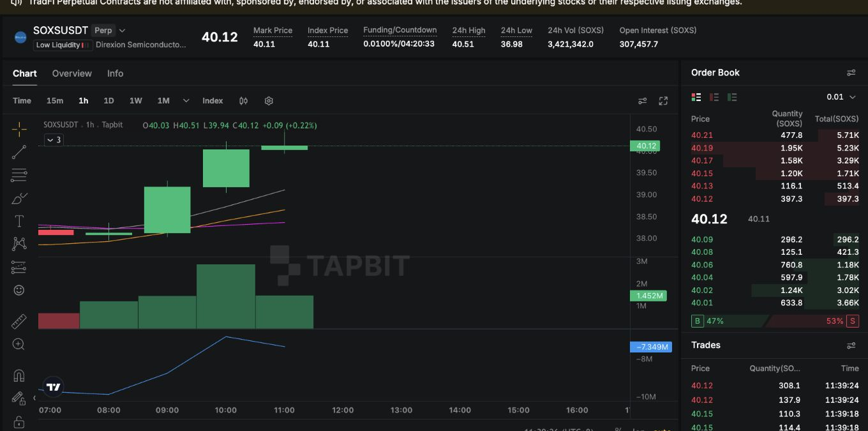This screenshot has width=868, height=431.
Task: Click the SOXS token logo
Action: (20, 38)
